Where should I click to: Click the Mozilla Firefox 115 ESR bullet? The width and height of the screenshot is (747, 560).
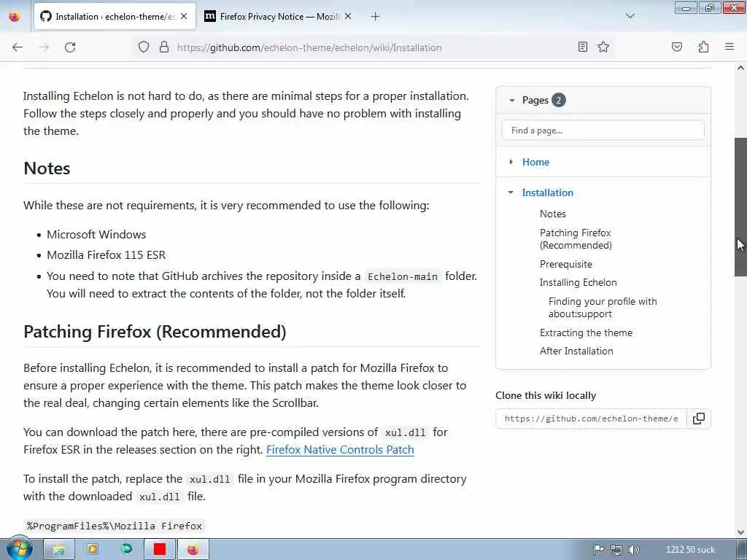(106, 254)
